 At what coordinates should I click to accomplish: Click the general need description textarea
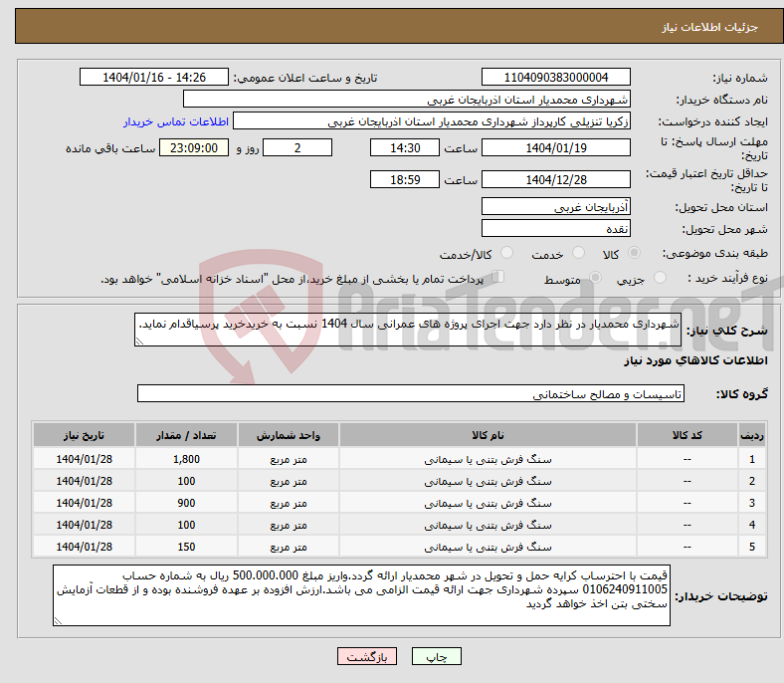pyautogui.click(x=408, y=330)
